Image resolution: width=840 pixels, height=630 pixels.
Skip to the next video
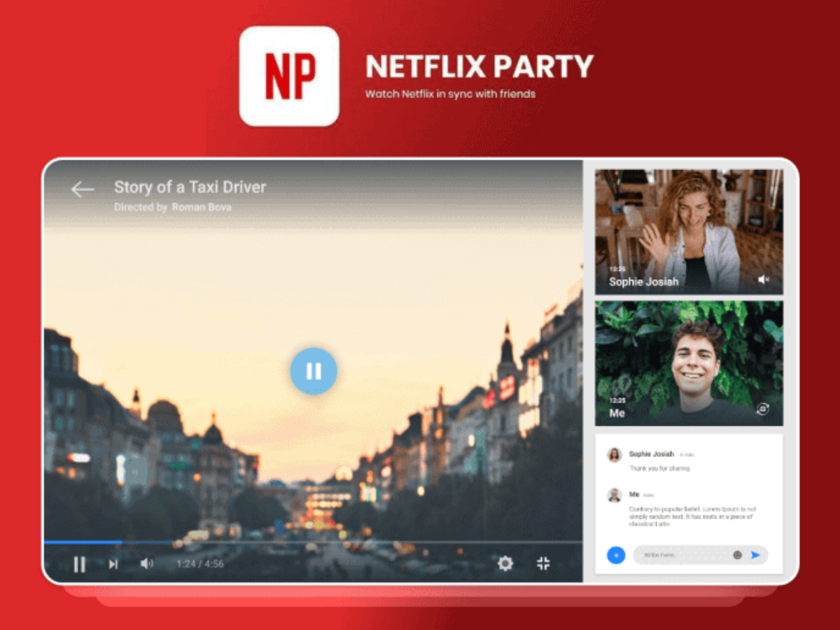(x=113, y=564)
